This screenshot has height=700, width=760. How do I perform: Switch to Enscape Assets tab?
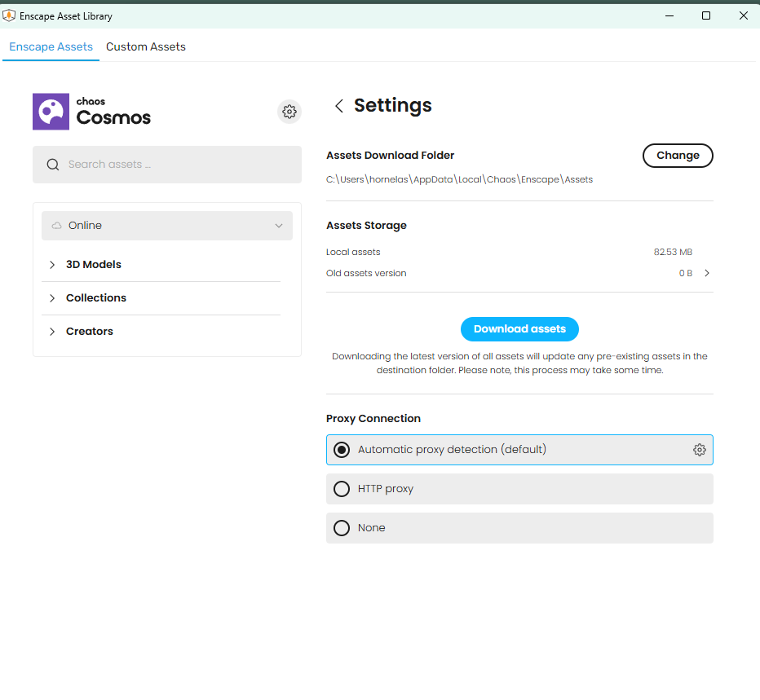click(x=51, y=46)
